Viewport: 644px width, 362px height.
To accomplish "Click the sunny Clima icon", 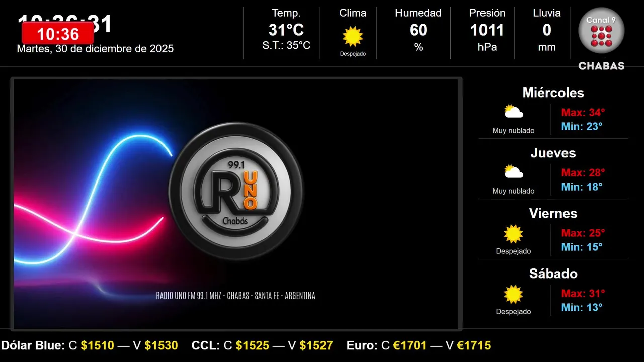I will pos(353,36).
